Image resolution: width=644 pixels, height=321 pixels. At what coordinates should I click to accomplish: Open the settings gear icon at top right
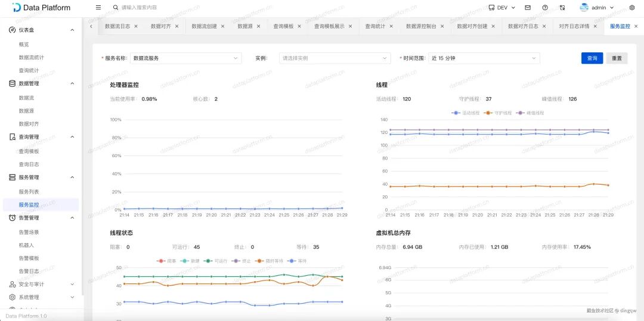coord(632,7)
